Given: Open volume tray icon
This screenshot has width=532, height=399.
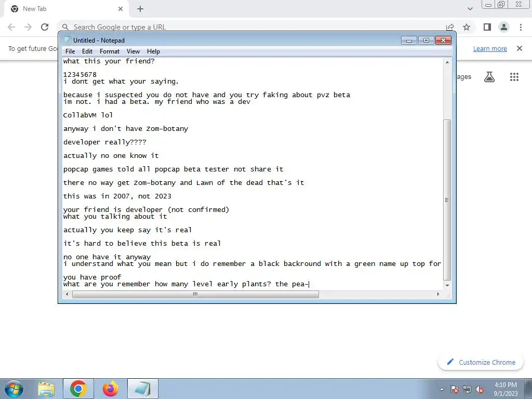Looking at the screenshot, I should [480, 389].
